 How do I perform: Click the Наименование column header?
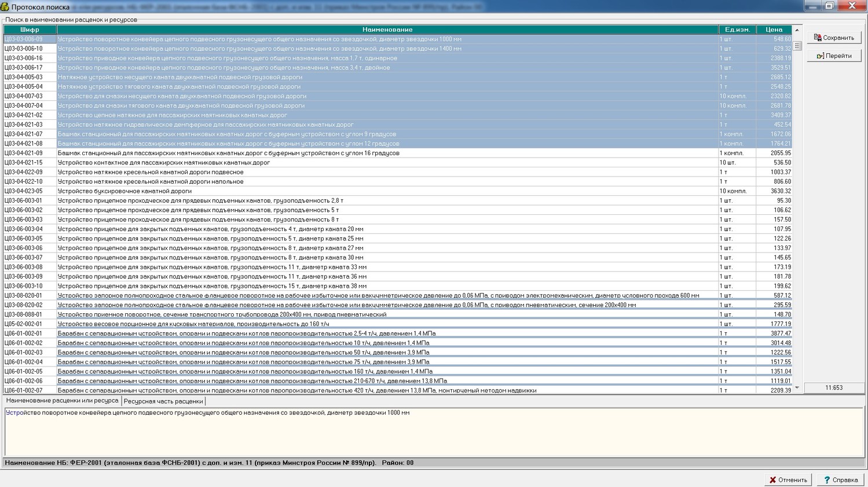tap(387, 30)
